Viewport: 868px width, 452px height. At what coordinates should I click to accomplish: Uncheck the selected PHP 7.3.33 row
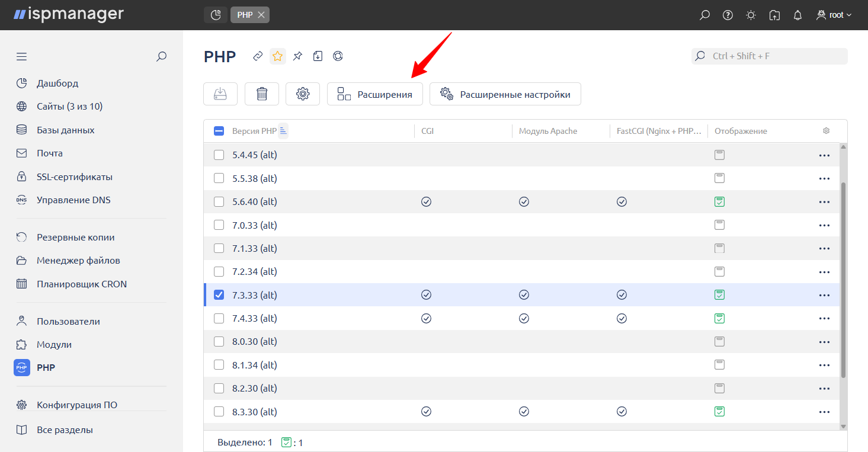[x=219, y=294]
